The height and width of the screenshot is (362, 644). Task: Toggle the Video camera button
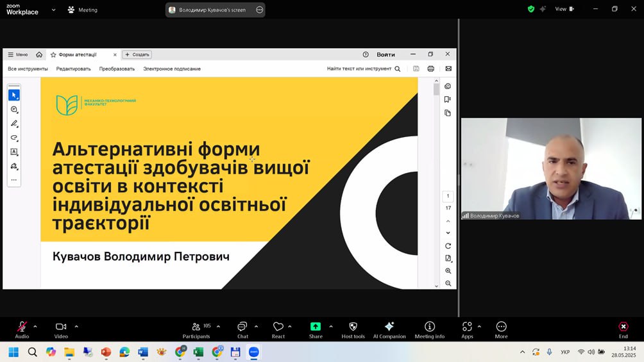click(61, 327)
